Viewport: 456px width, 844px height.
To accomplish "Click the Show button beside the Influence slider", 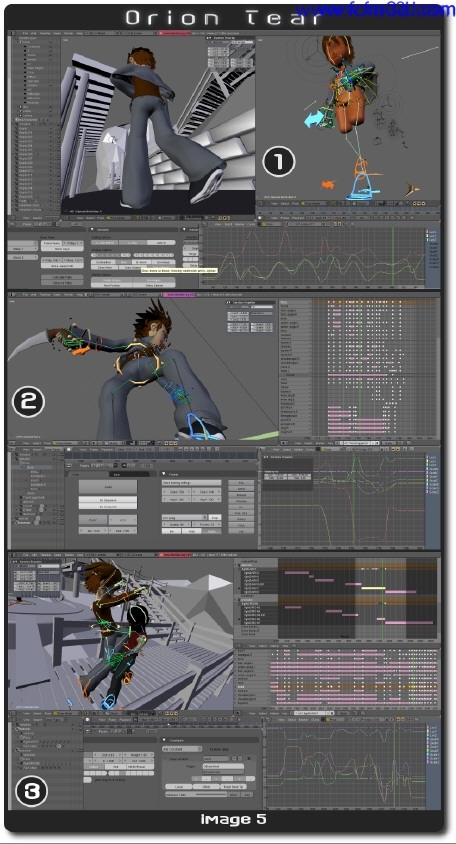I will pyautogui.click(x=233, y=794).
